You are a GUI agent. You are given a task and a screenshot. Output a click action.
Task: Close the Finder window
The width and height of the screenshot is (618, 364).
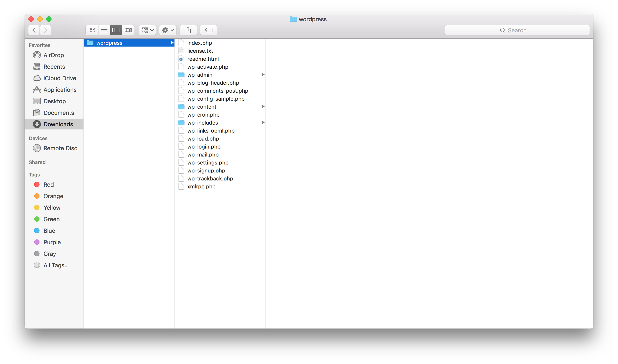pyautogui.click(x=31, y=19)
